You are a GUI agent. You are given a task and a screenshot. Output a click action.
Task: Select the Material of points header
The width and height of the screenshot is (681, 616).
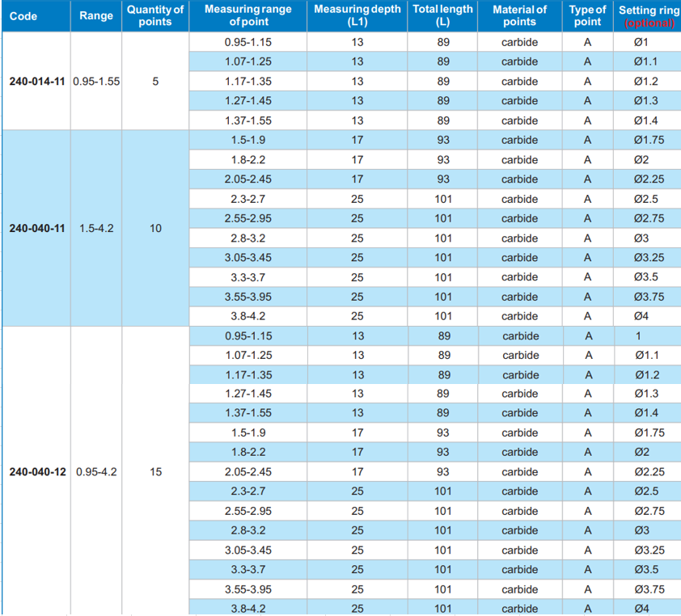tap(519, 16)
